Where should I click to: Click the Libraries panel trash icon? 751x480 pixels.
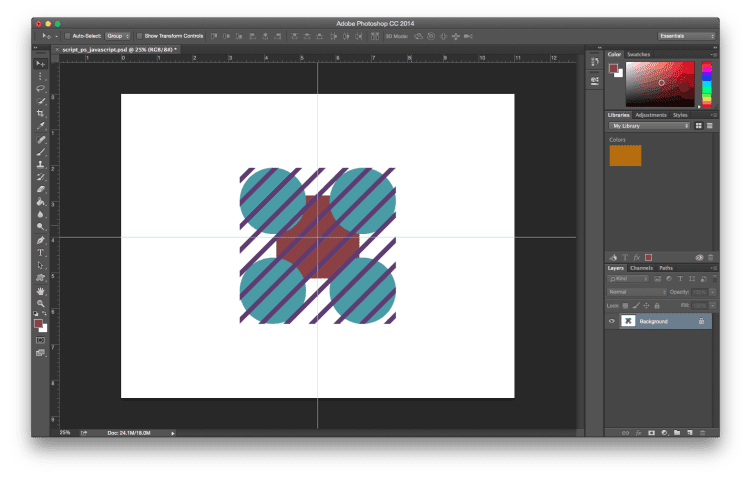pos(711,258)
